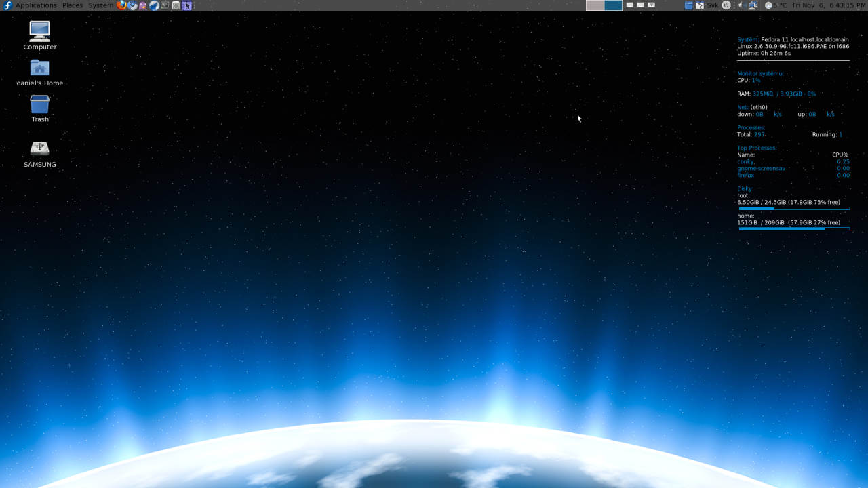The image size is (868, 488).
Task: Click the 'Fedora 11 localhost.localdomain' text
Action: click(805, 40)
